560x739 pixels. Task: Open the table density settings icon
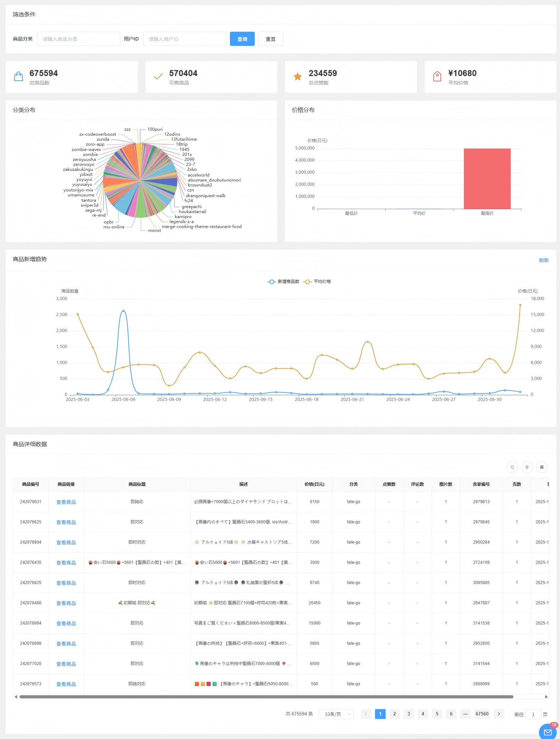point(527,467)
